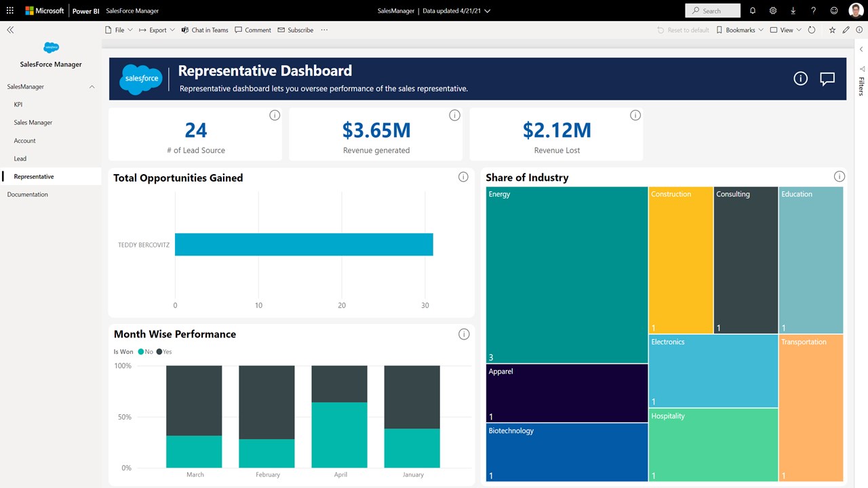Click Reset to default

[x=683, y=30]
